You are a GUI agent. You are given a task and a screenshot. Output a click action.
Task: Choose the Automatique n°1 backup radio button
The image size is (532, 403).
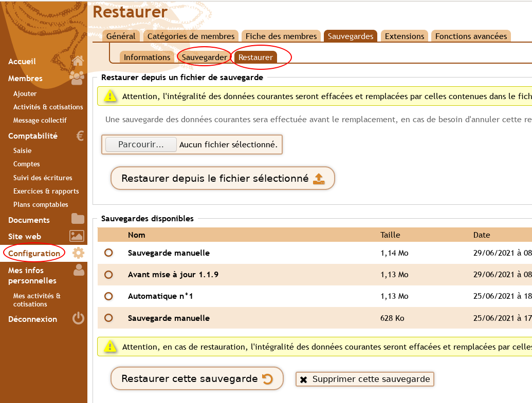click(108, 296)
